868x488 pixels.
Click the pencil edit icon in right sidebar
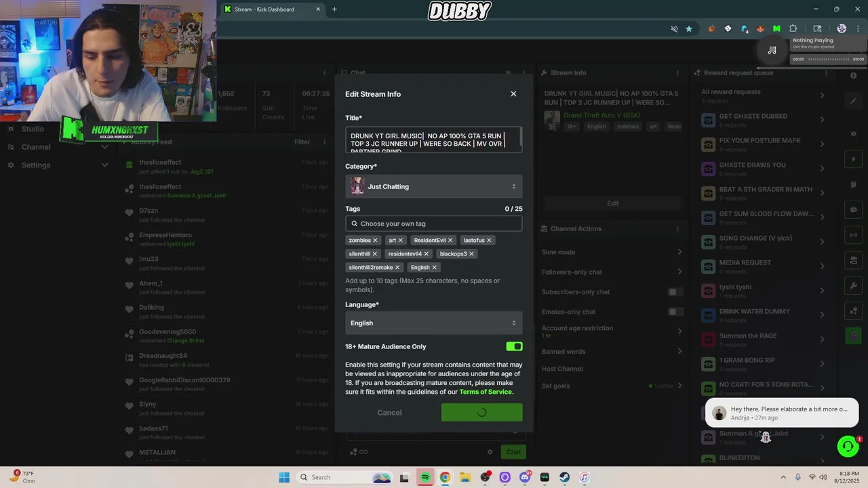coord(854,101)
